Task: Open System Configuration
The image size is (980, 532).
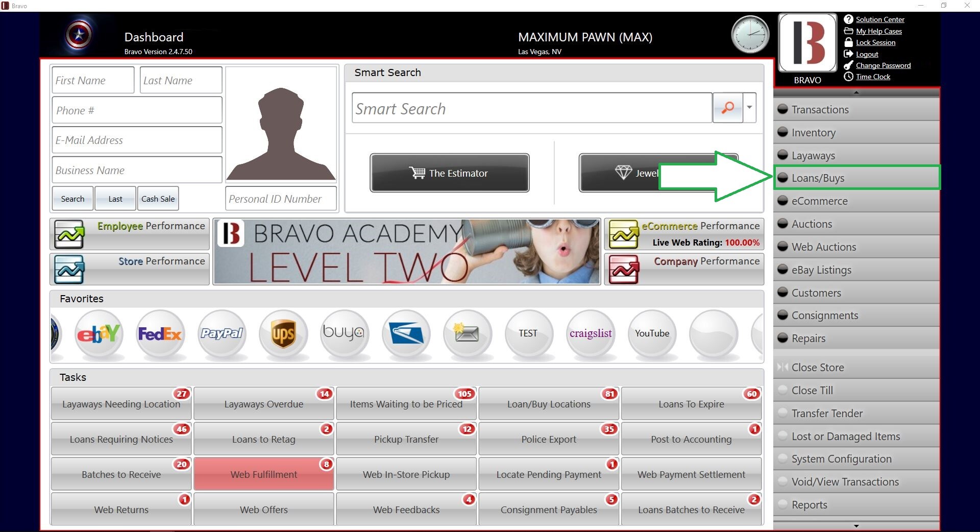Action: (x=856, y=458)
